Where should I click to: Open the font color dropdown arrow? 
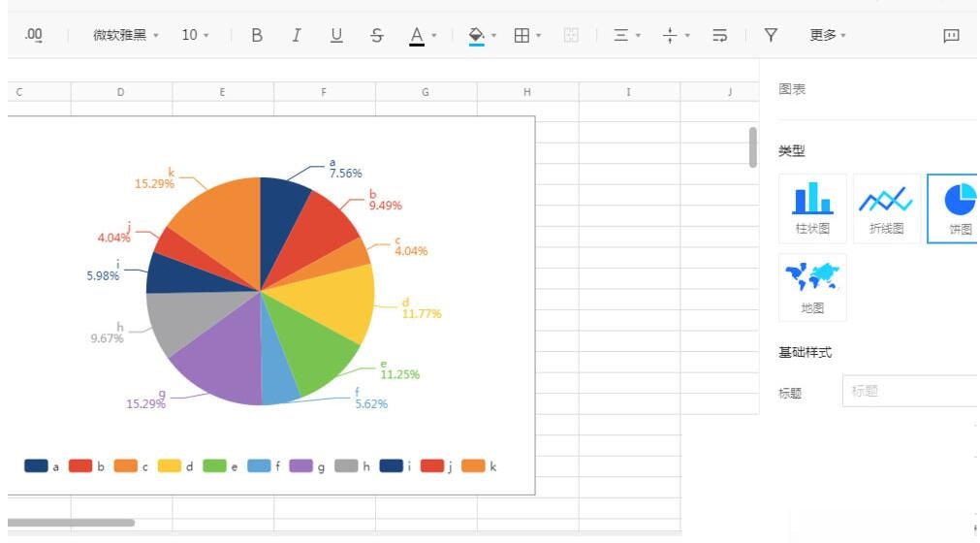click(433, 36)
